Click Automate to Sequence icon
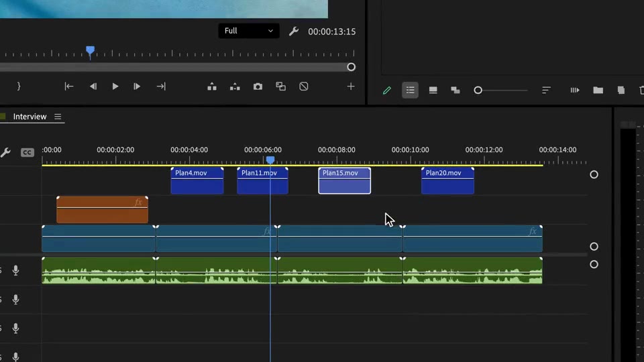Viewport: 644px width, 362px height. [x=575, y=90]
